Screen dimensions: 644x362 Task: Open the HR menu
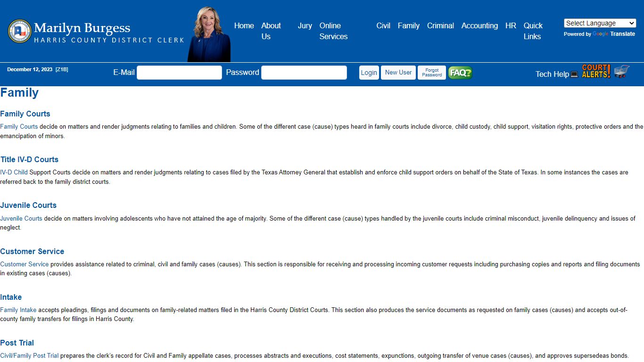[x=511, y=26]
